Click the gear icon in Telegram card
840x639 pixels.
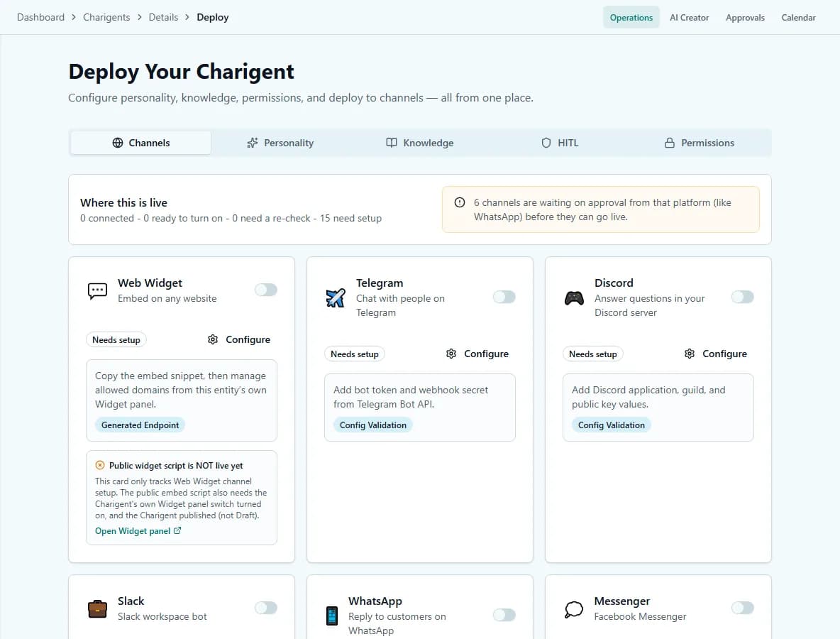tap(451, 354)
